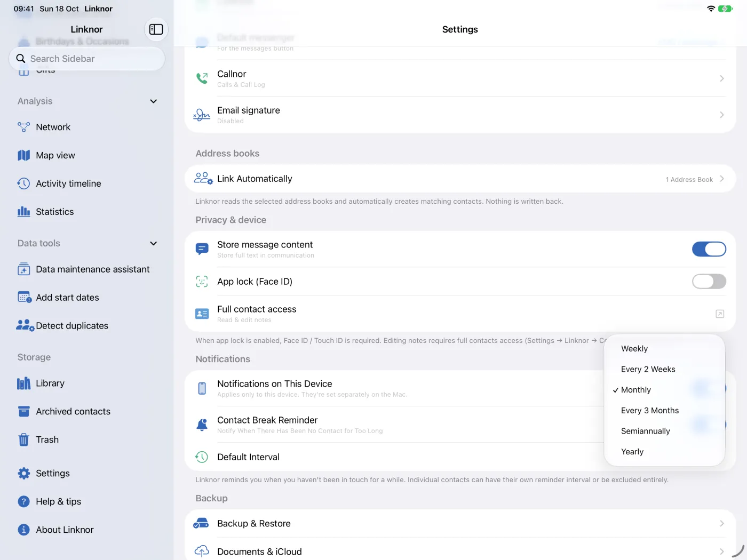Open Callnor row disclosure chevron

[722, 78]
